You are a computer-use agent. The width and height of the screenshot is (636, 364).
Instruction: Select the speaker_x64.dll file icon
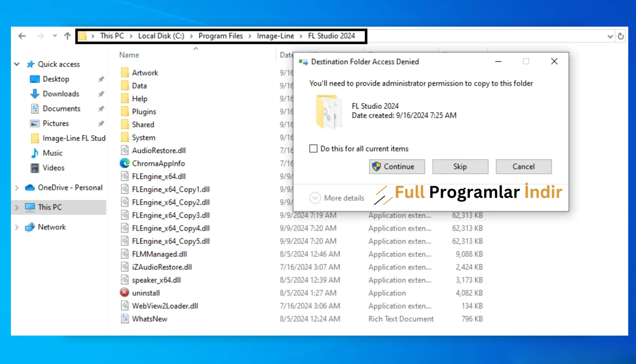pos(125,280)
